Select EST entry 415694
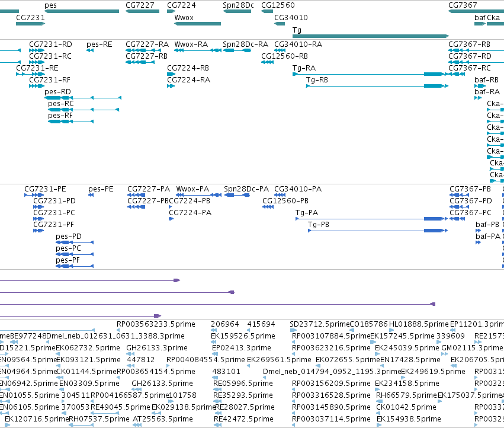 tap(261, 324)
